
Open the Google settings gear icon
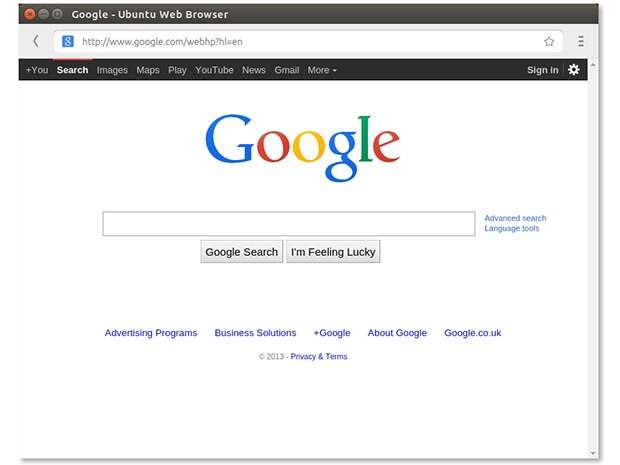click(x=573, y=70)
